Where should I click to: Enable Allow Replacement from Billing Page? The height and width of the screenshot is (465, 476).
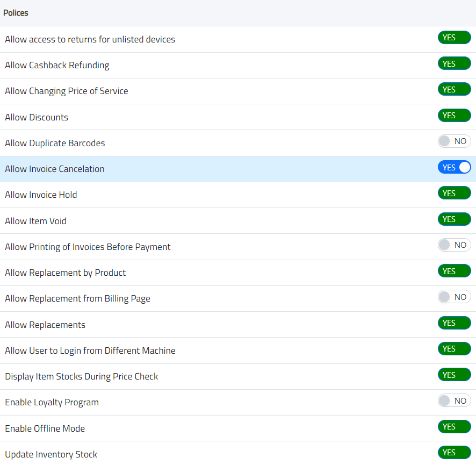click(x=454, y=297)
